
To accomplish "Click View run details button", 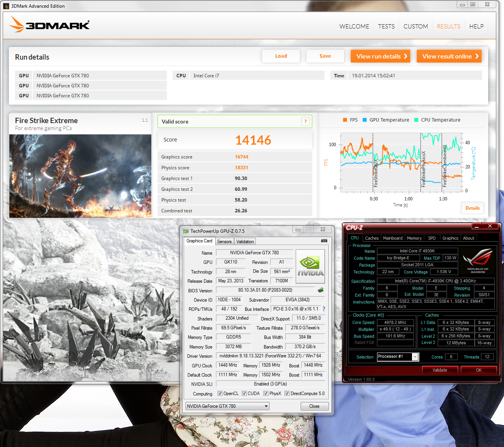I will [380, 56].
